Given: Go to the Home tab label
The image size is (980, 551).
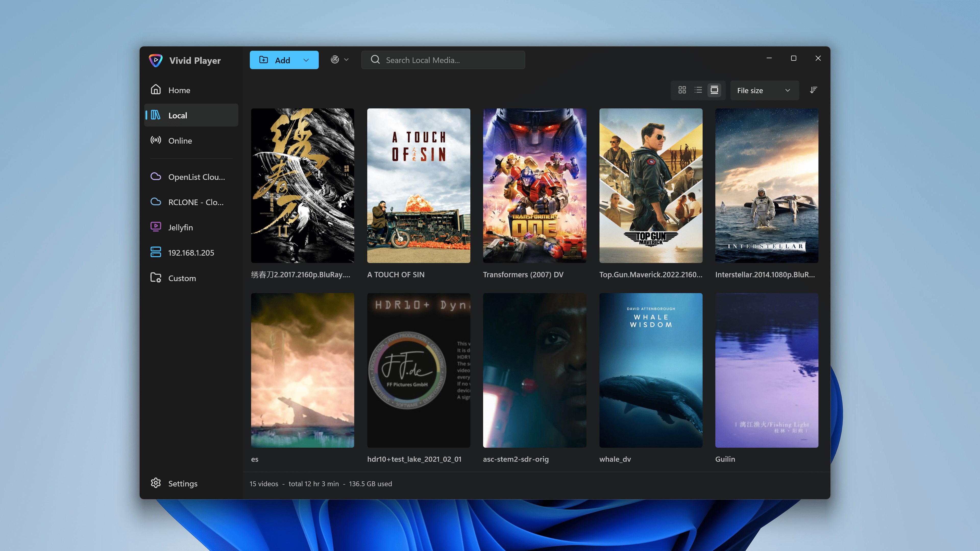Looking at the screenshot, I should coord(179,90).
